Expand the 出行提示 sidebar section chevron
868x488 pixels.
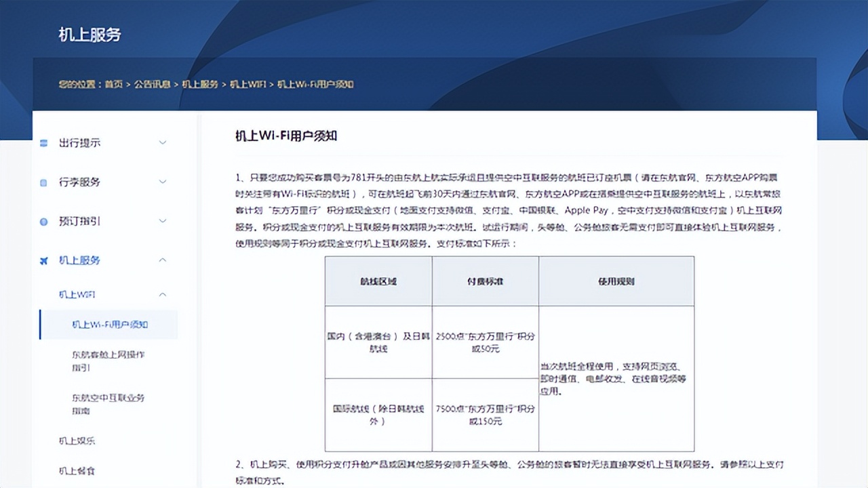(x=163, y=143)
